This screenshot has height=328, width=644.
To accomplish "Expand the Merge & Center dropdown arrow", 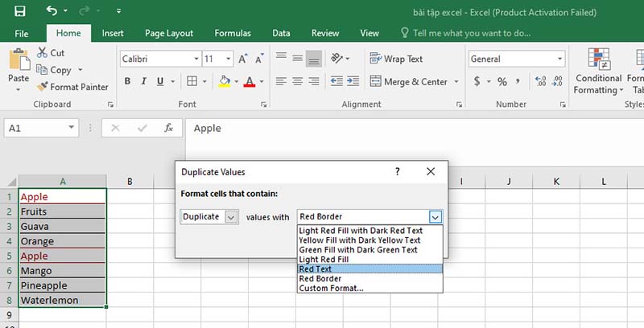I will pos(456,81).
